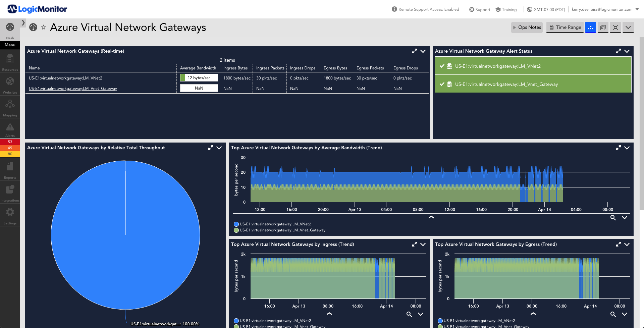Open the US-E1:virtualnetworkgateway:LM_VNet2 table link
Viewport: 644px width, 328px height.
(x=65, y=78)
